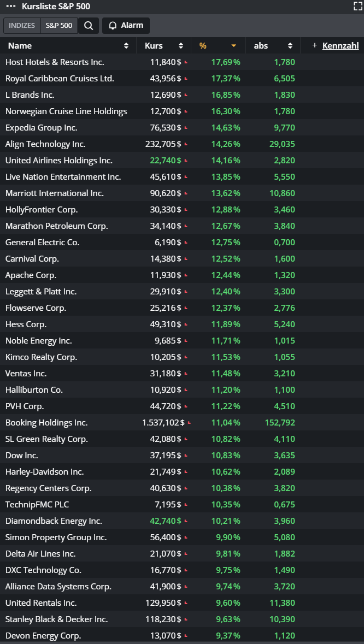This screenshot has width=364, height=644.
Task: Add a Kennzahl column
Action: [336, 45]
